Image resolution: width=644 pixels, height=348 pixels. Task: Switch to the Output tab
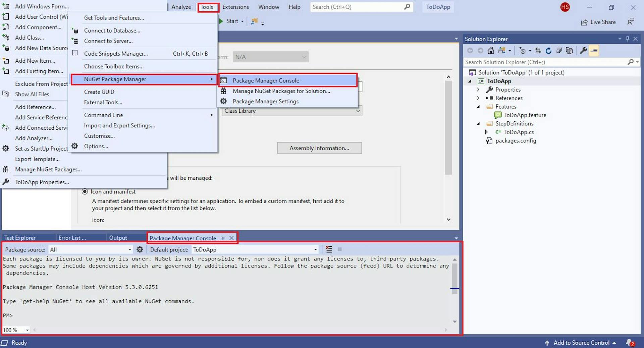[x=118, y=238]
